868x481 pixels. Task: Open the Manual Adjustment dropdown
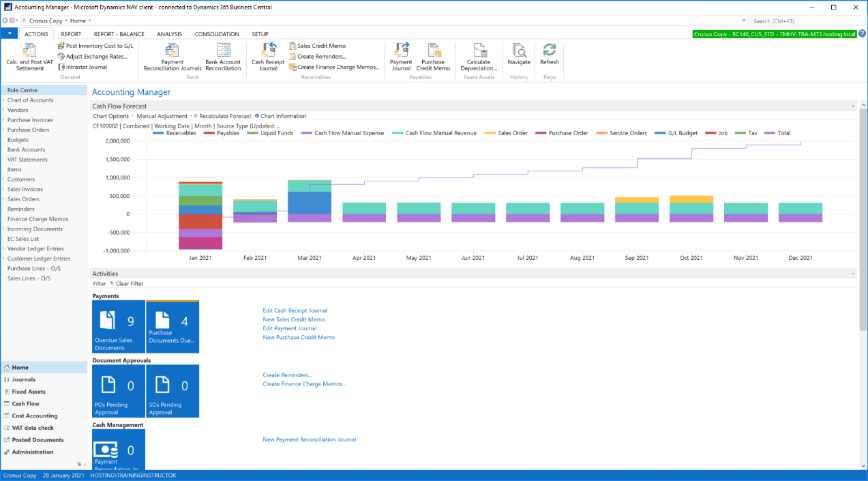pos(163,116)
